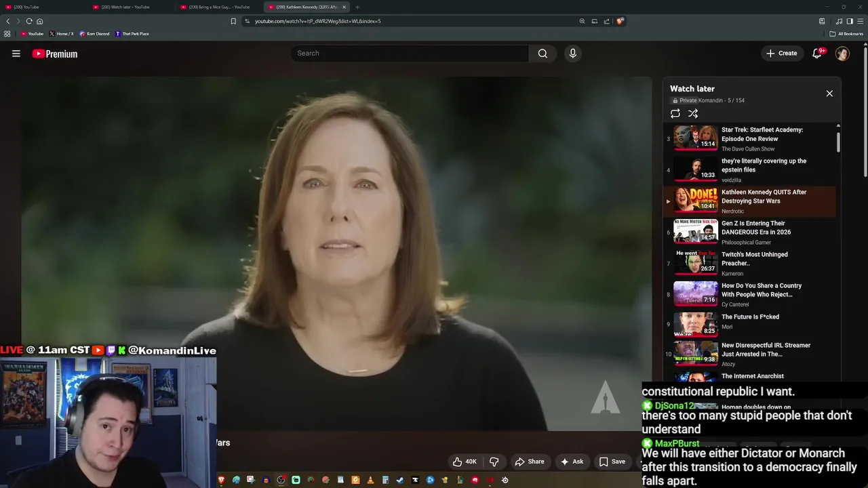Image resolution: width=868 pixels, height=488 pixels.
Task: Open 'Gen Z Is Entering Their DANGEROUS Era' thumbnail
Action: click(x=695, y=231)
